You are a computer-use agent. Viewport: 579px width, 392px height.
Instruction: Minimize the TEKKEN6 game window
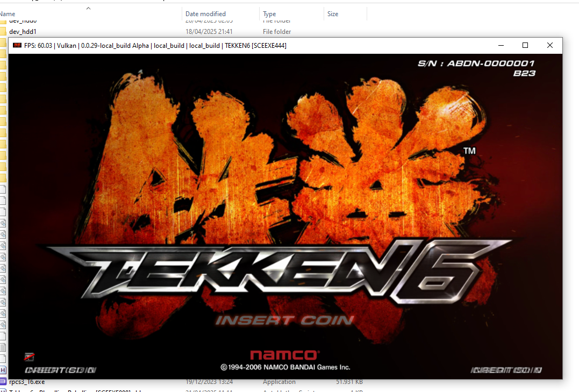(x=501, y=46)
